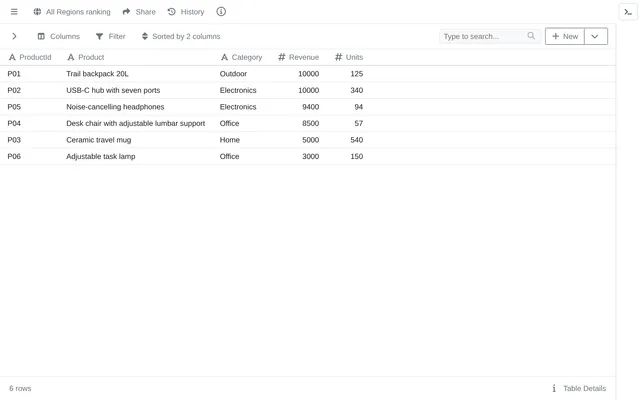
Task: Click the Columns layout icon
Action: pos(41,36)
